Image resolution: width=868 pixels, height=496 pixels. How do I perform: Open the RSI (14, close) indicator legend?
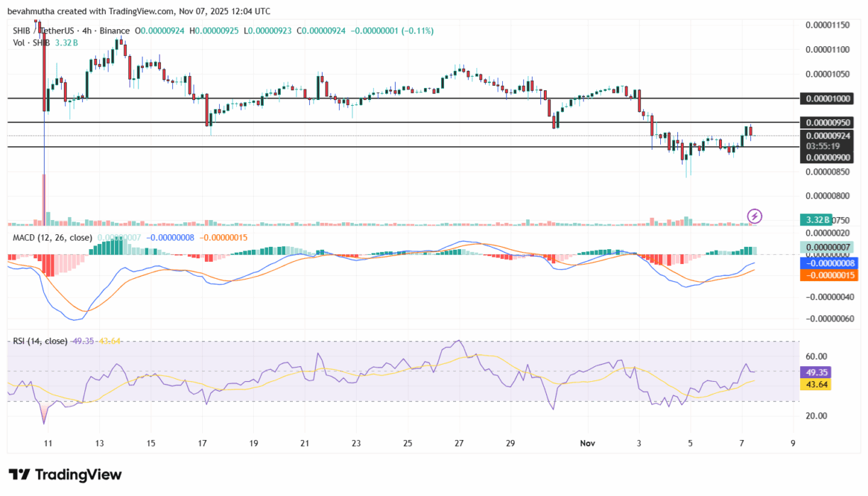(40, 341)
